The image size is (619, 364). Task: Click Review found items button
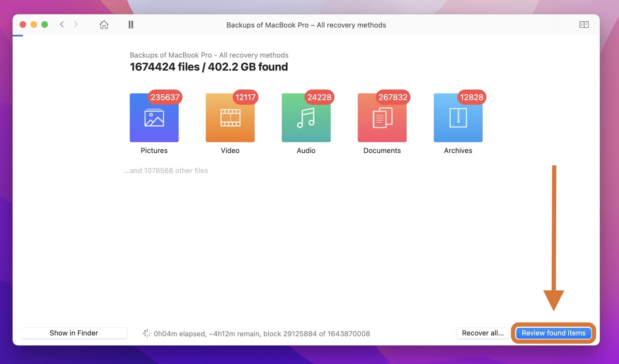click(x=553, y=333)
